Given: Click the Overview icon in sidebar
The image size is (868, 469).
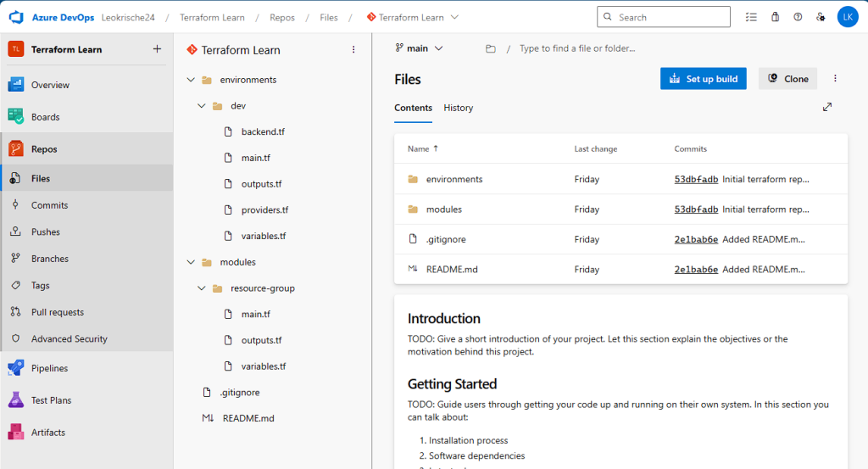Looking at the screenshot, I should tap(16, 85).
